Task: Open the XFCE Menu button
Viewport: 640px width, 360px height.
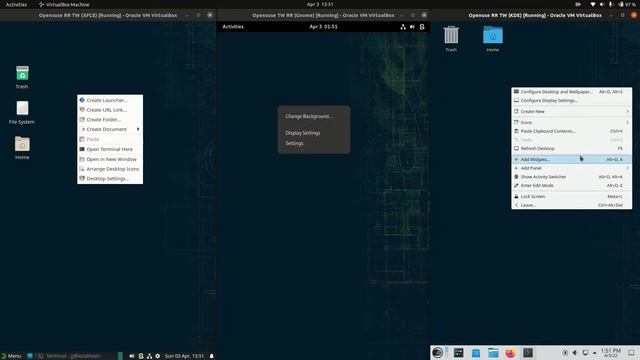Action: [11, 356]
